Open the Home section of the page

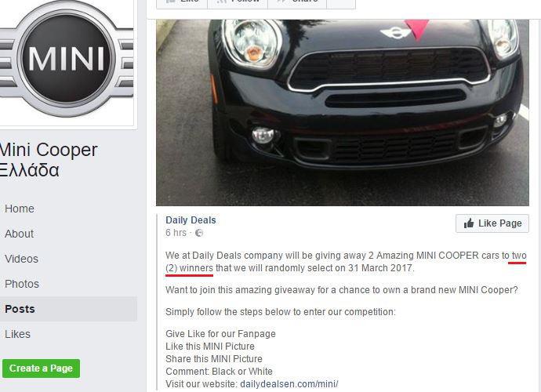click(x=20, y=209)
